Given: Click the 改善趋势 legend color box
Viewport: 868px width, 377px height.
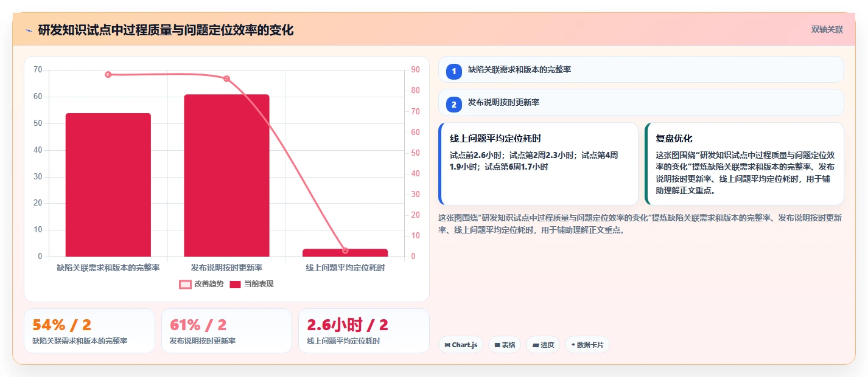Looking at the screenshot, I should tap(185, 284).
